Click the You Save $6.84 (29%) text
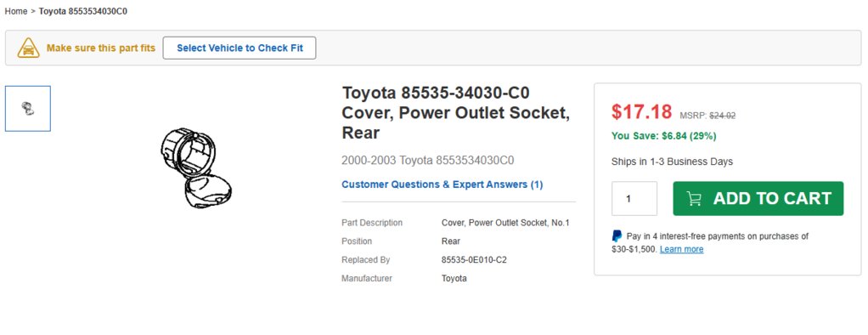This screenshot has height=335, width=868. (663, 136)
